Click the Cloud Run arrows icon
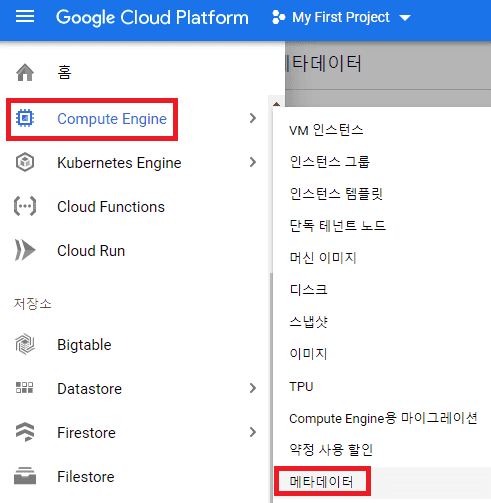 [x=25, y=250]
